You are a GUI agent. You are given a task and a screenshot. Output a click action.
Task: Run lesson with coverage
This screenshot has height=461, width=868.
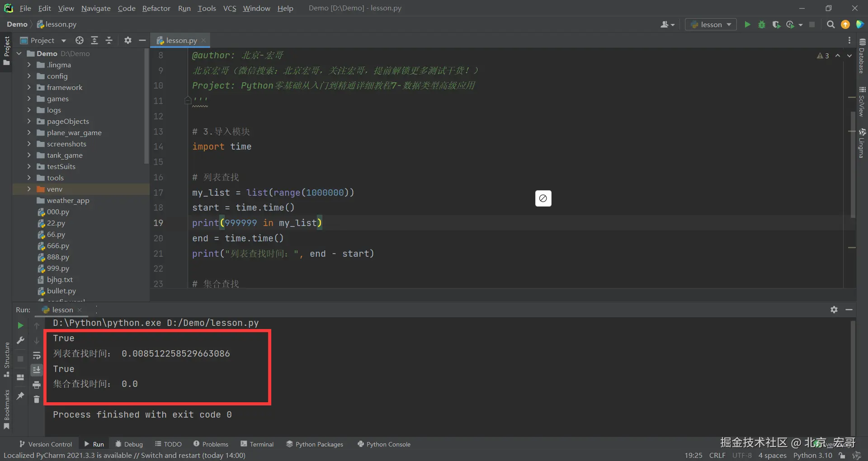click(x=776, y=24)
